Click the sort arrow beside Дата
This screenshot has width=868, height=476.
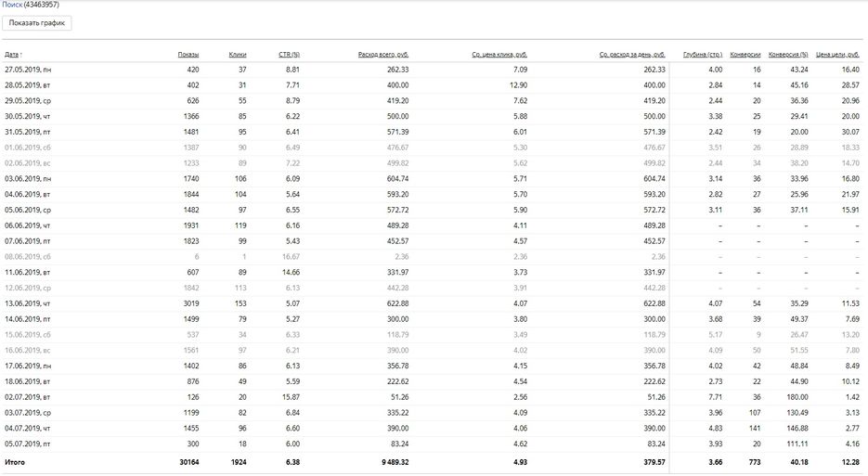click(21, 55)
